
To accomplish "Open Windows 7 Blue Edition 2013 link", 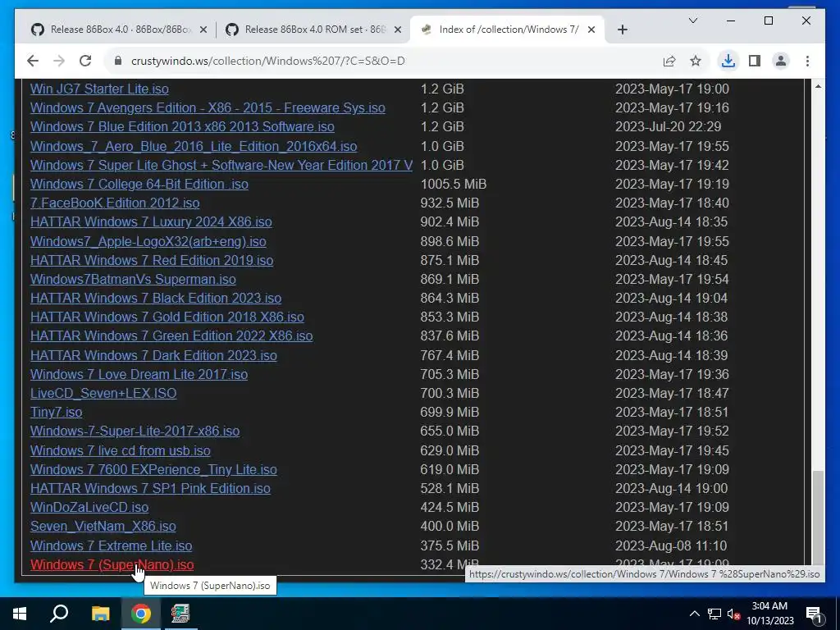I will point(182,126).
